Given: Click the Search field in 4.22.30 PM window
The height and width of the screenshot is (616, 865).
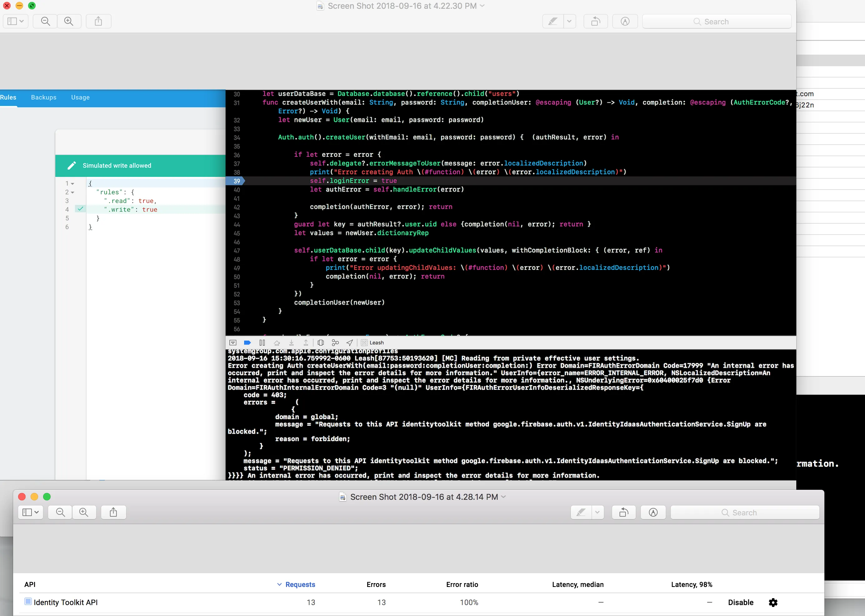Looking at the screenshot, I should click(717, 22).
